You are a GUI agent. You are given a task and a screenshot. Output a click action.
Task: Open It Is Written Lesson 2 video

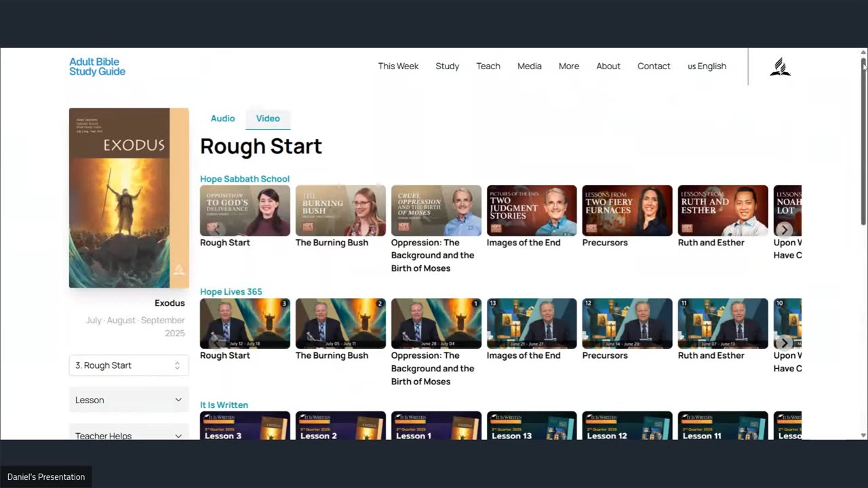click(340, 426)
